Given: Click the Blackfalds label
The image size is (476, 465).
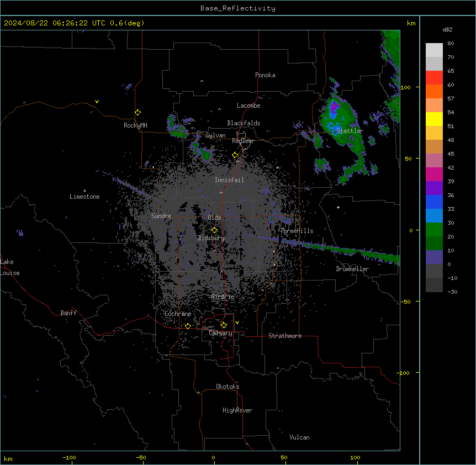Looking at the screenshot, I should [x=244, y=123].
